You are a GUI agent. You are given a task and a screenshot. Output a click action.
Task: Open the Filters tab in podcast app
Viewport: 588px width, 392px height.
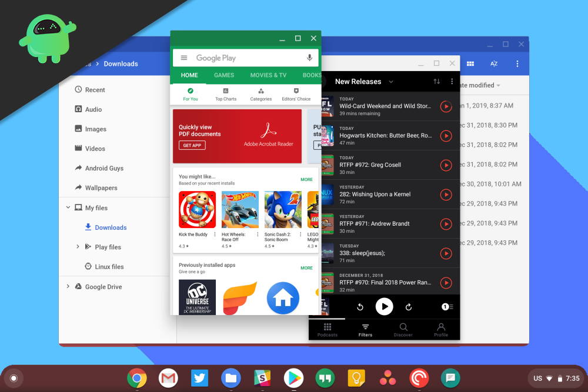tap(365, 330)
